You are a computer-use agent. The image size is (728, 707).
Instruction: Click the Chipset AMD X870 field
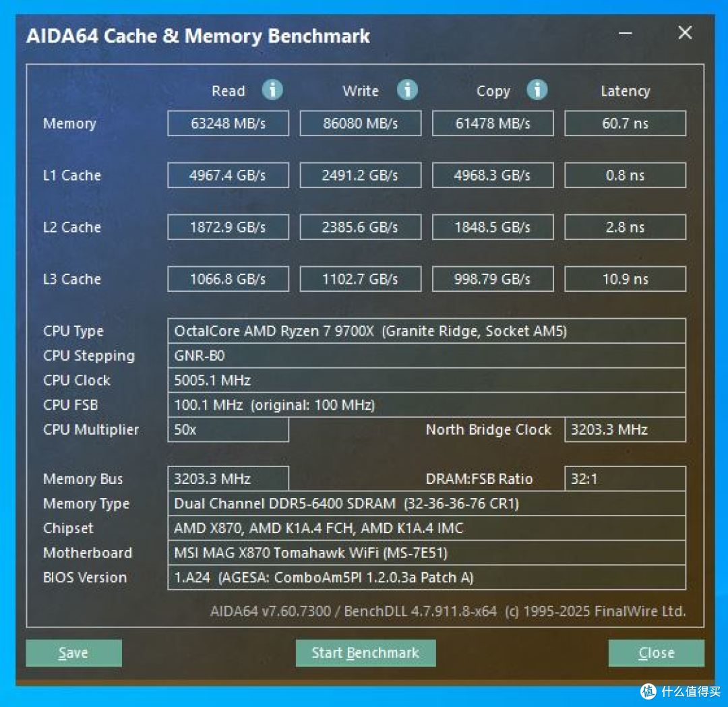[427, 528]
